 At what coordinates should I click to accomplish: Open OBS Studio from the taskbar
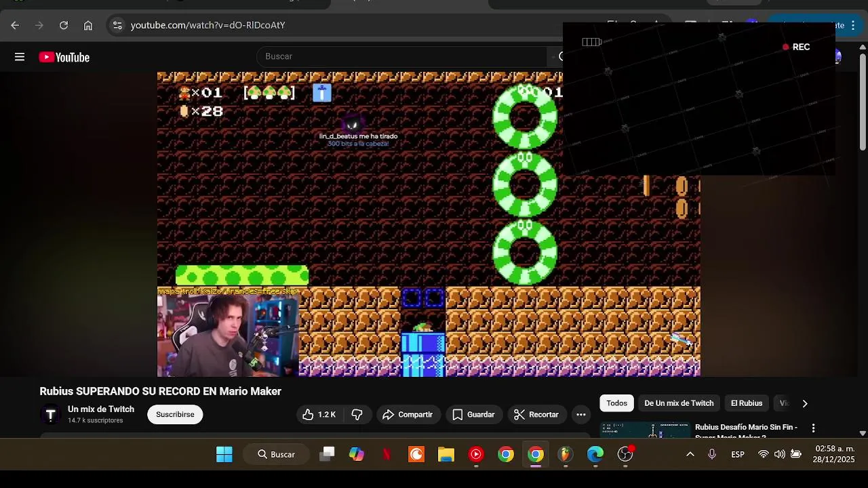[625, 454]
